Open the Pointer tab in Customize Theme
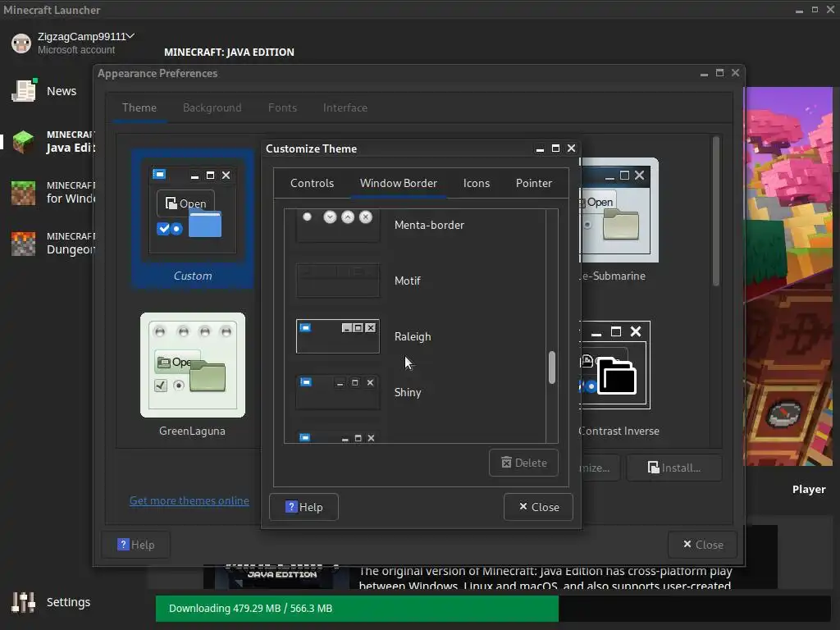 533,183
